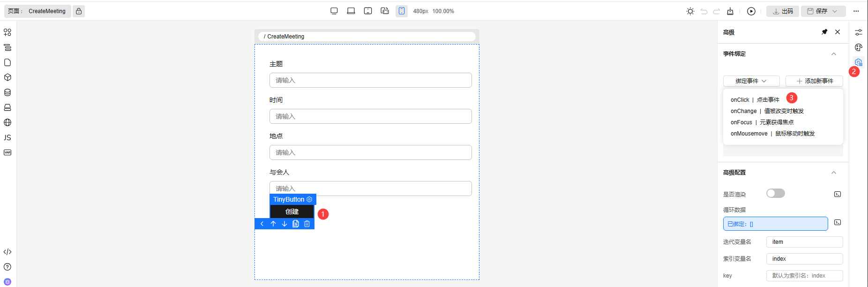Click the copy icon on TinyButton toolbar
This screenshot has width=868, height=287.
point(296,224)
